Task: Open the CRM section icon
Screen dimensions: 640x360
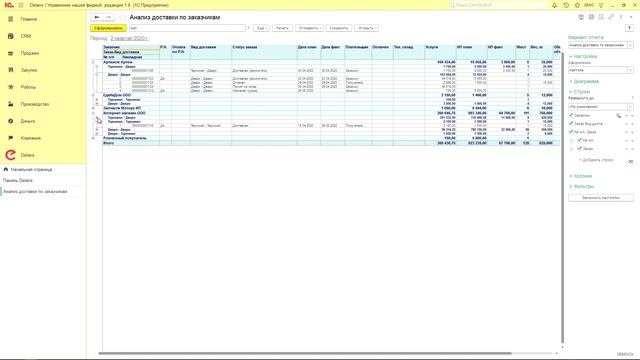Action: 11,36
